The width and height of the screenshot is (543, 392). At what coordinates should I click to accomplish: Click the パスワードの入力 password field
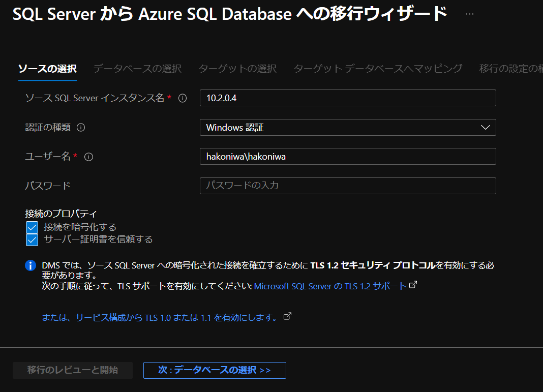tap(348, 186)
